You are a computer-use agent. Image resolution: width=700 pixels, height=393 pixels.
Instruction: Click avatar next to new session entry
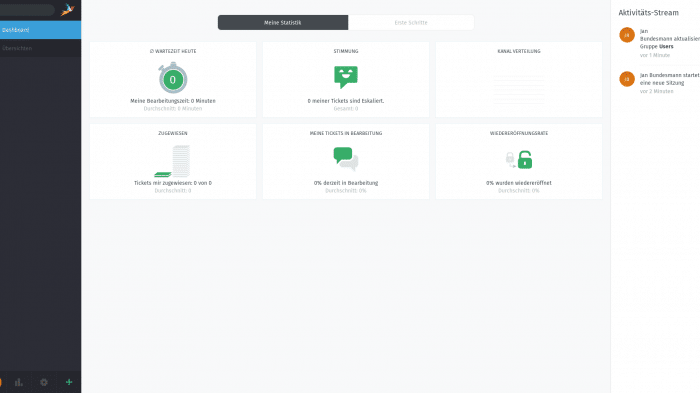627,79
